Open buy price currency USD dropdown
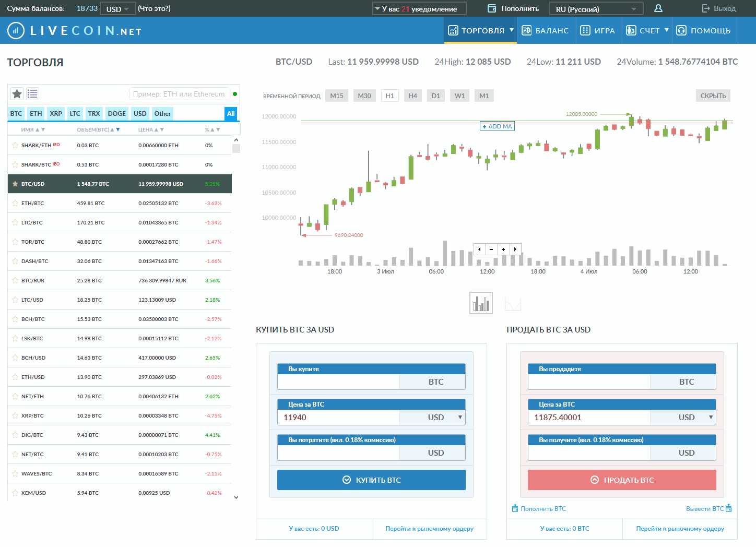The height and width of the screenshot is (547, 756). (x=460, y=417)
